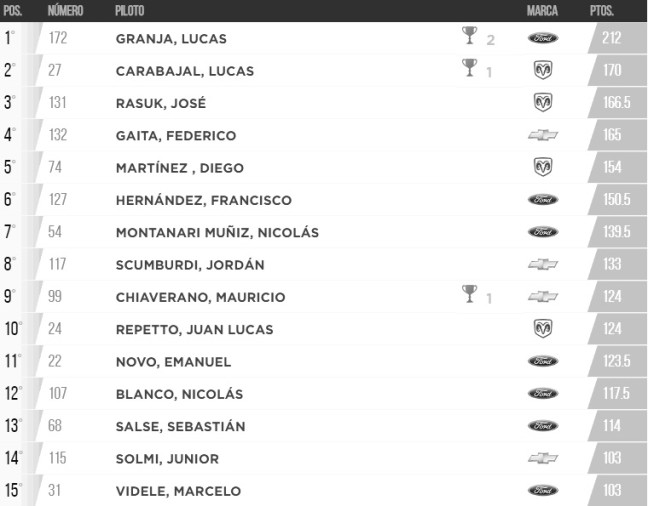Click the PILOTO column header
The image size is (648, 506).
pos(129,11)
